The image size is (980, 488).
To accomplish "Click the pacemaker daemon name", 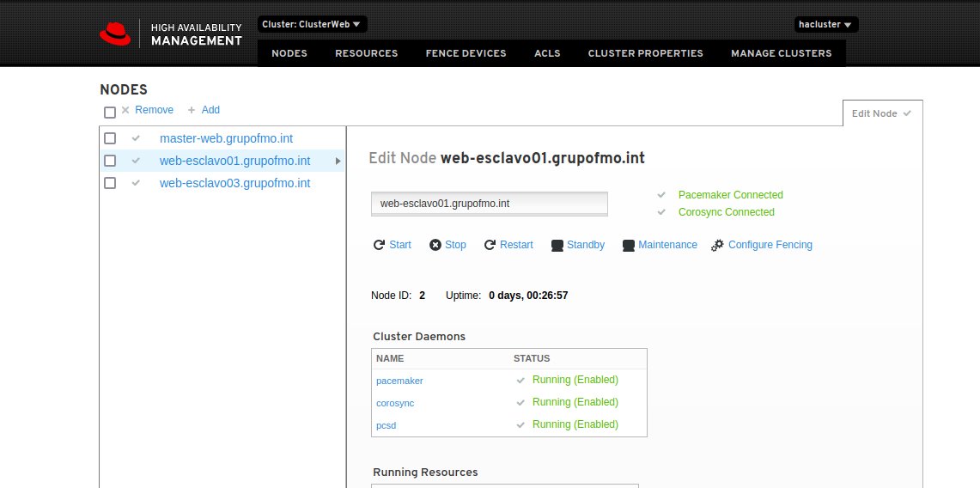I will [x=399, y=381].
